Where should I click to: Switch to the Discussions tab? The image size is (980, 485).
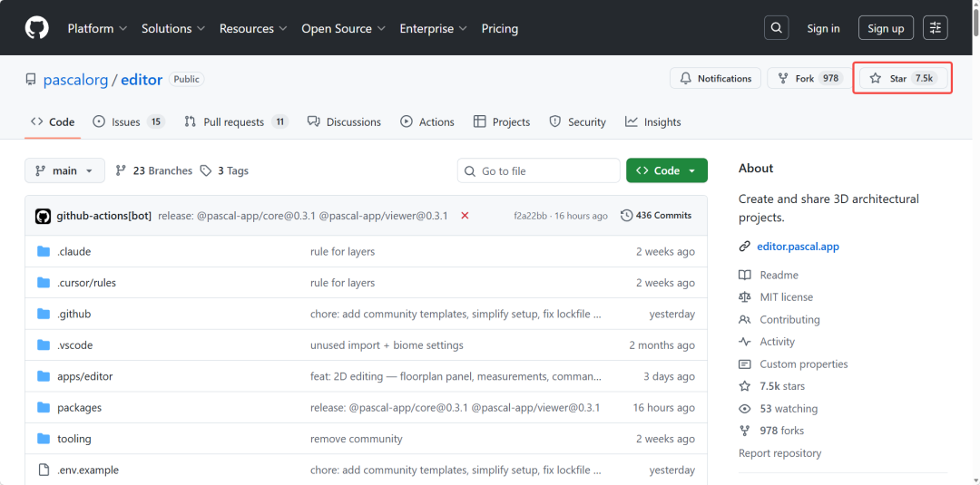pyautogui.click(x=345, y=121)
